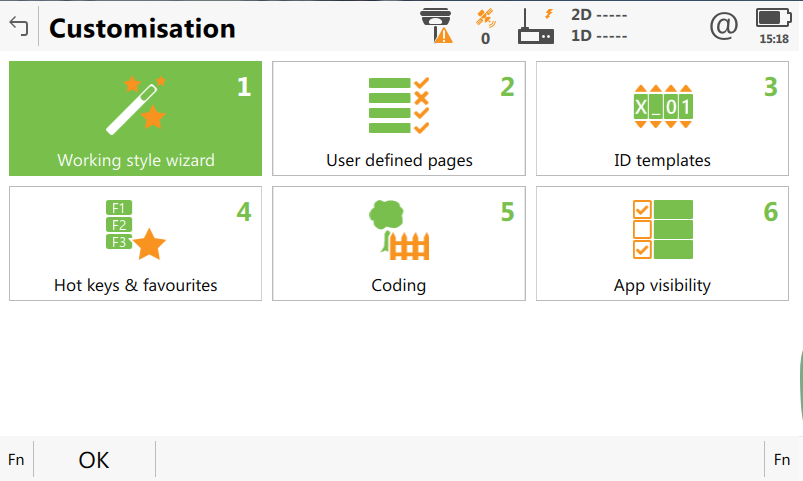The image size is (803, 481).
Task: Select the Coding tile
Action: 399,243
